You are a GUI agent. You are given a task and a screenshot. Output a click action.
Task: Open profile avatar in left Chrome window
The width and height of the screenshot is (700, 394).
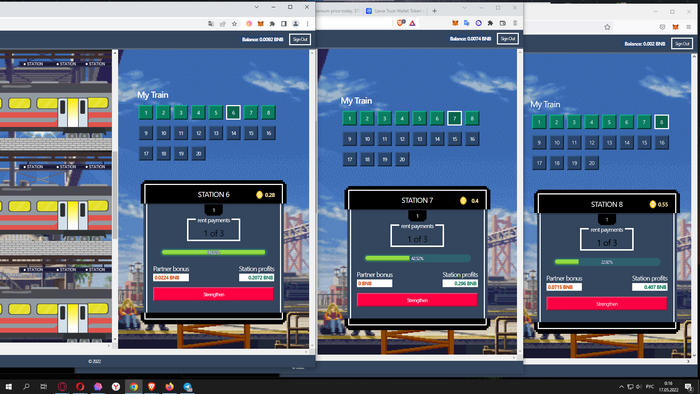(x=296, y=24)
